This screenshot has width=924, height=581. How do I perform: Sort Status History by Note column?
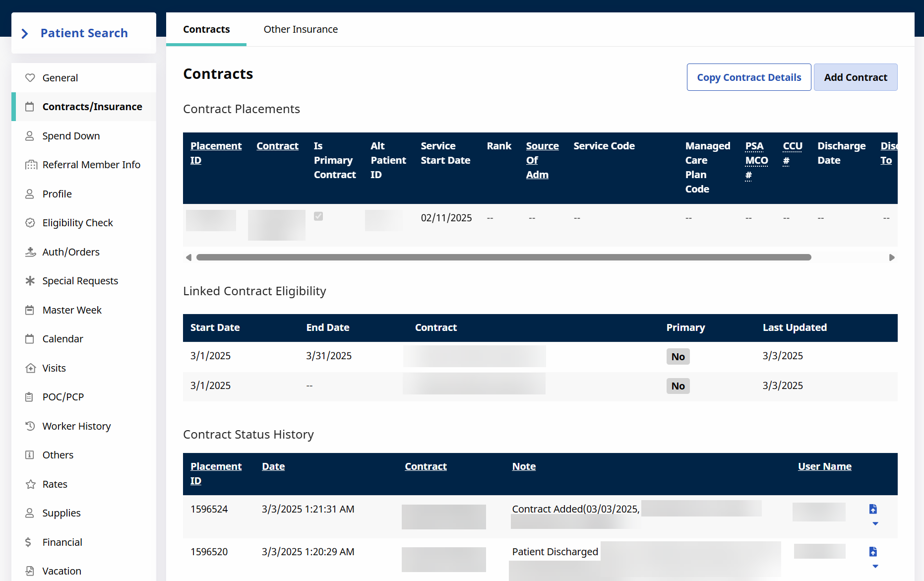[x=524, y=466]
